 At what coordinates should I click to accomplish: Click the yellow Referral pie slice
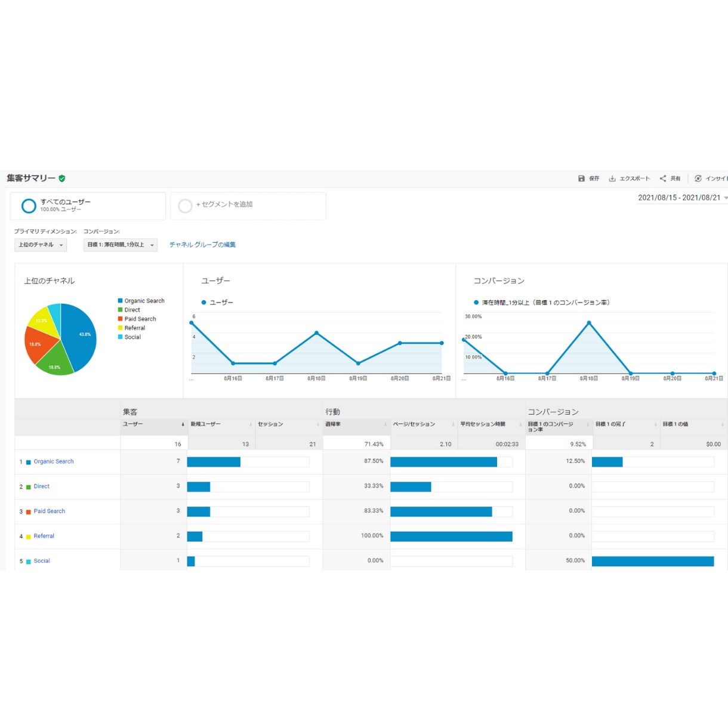tap(44, 322)
